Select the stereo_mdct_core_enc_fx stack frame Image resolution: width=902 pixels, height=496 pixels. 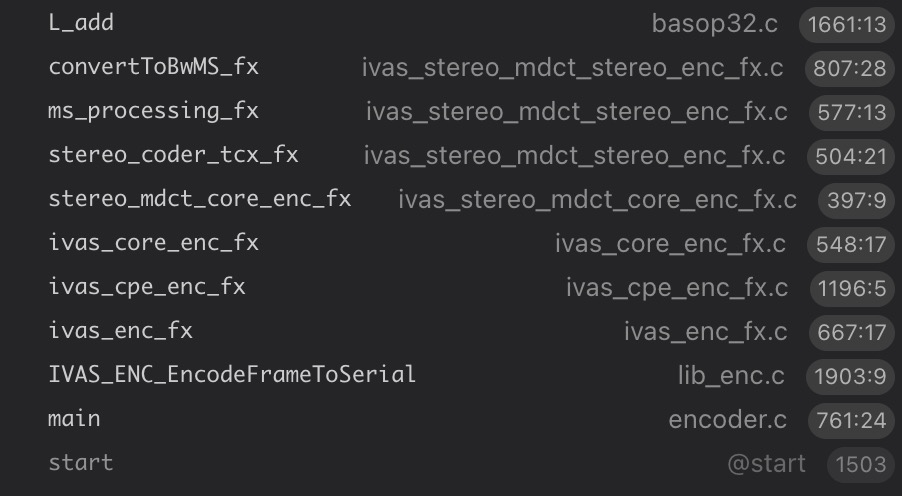coord(200,199)
